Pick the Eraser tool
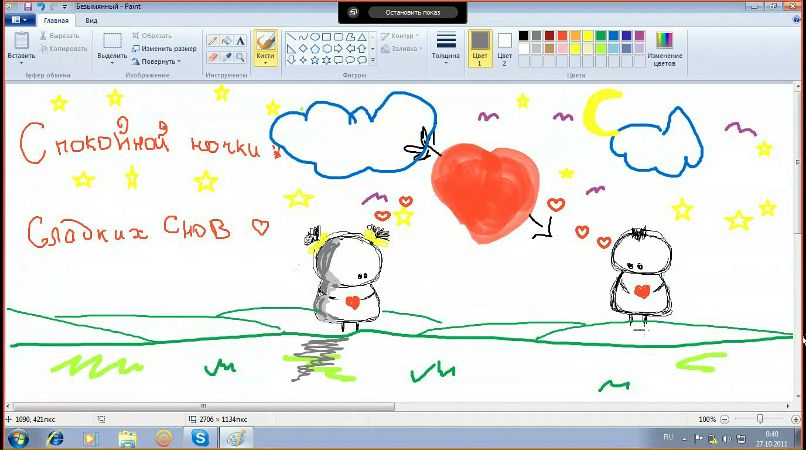This screenshot has height=450, width=806. (x=213, y=56)
